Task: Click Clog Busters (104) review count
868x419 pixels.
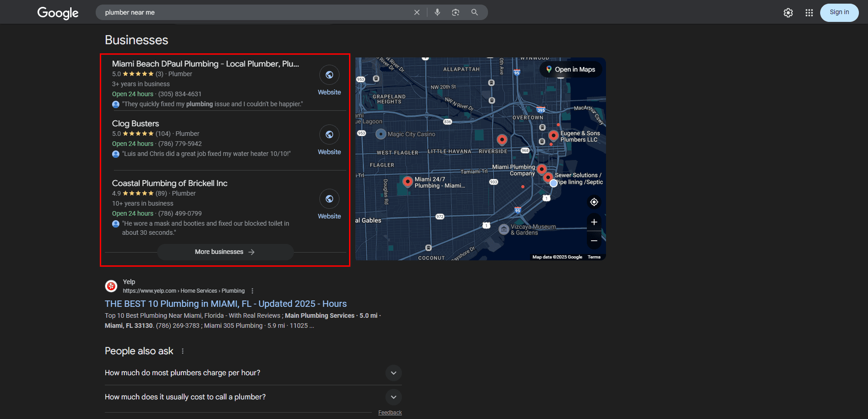Action: 163,134
